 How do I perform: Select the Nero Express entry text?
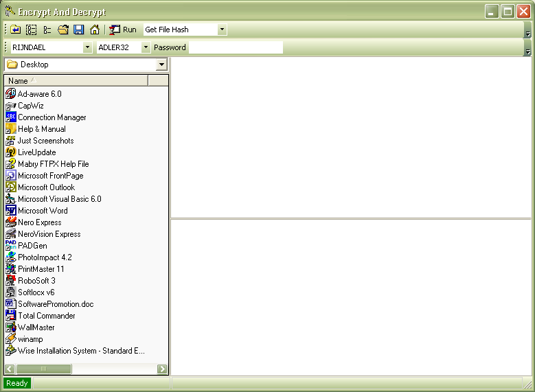pyautogui.click(x=40, y=222)
